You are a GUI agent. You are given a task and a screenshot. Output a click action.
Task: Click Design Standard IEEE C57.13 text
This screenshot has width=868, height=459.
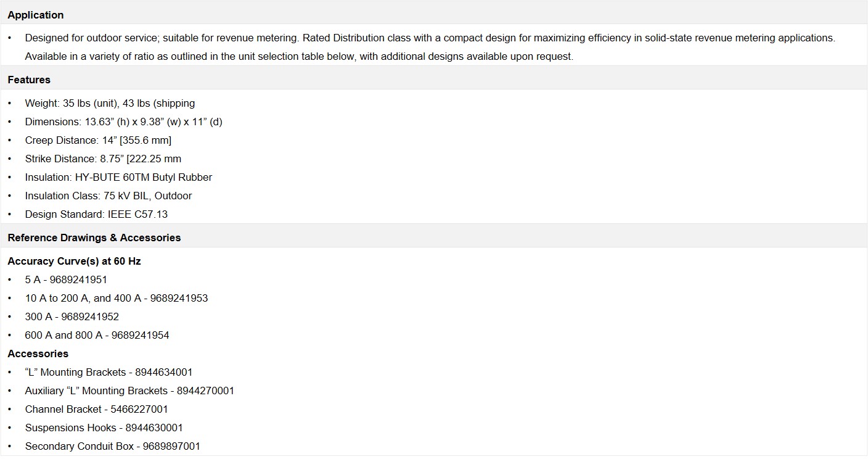pyautogui.click(x=96, y=214)
